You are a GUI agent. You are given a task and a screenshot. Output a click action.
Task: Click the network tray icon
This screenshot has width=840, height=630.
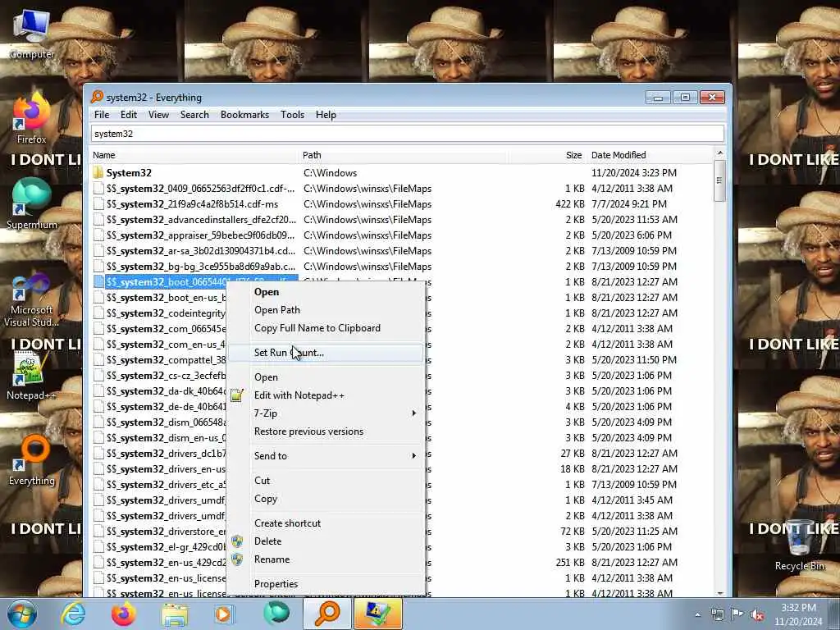coord(717,614)
